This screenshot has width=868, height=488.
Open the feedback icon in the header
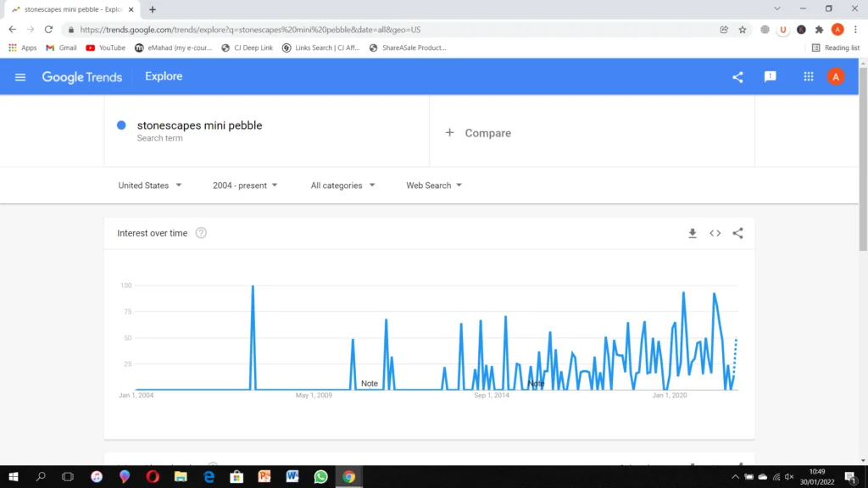[x=770, y=77]
